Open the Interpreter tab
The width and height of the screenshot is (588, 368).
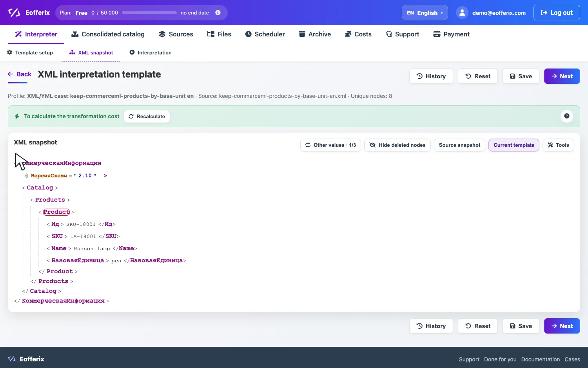point(36,34)
